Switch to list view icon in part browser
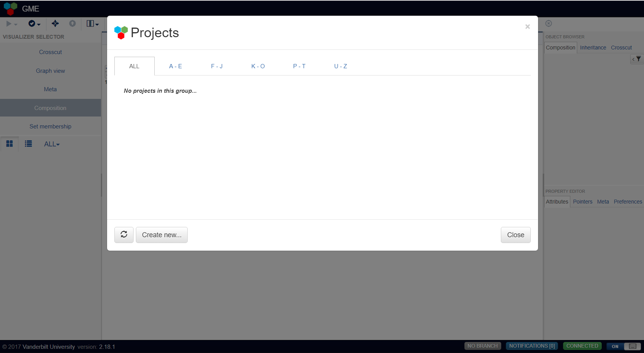 click(x=28, y=144)
